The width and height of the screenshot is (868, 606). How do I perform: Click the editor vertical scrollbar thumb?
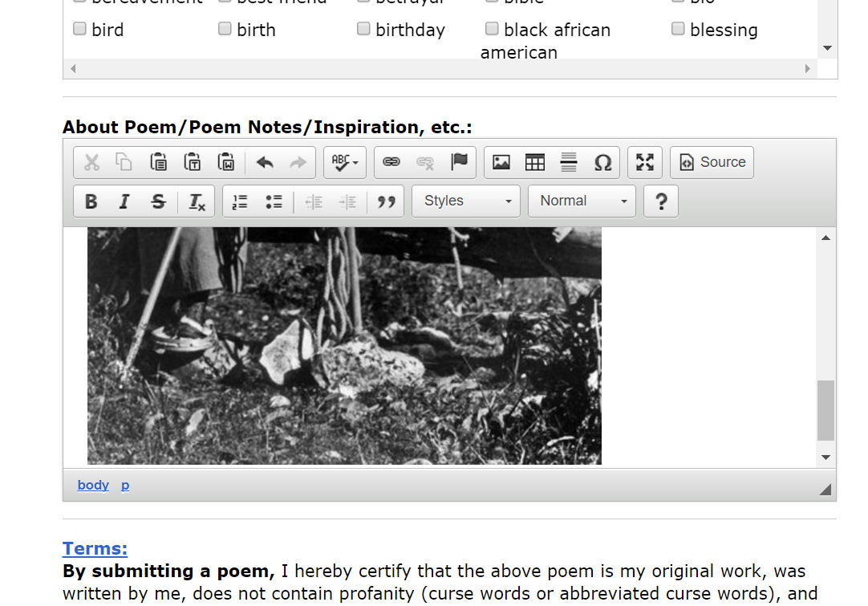(x=826, y=410)
